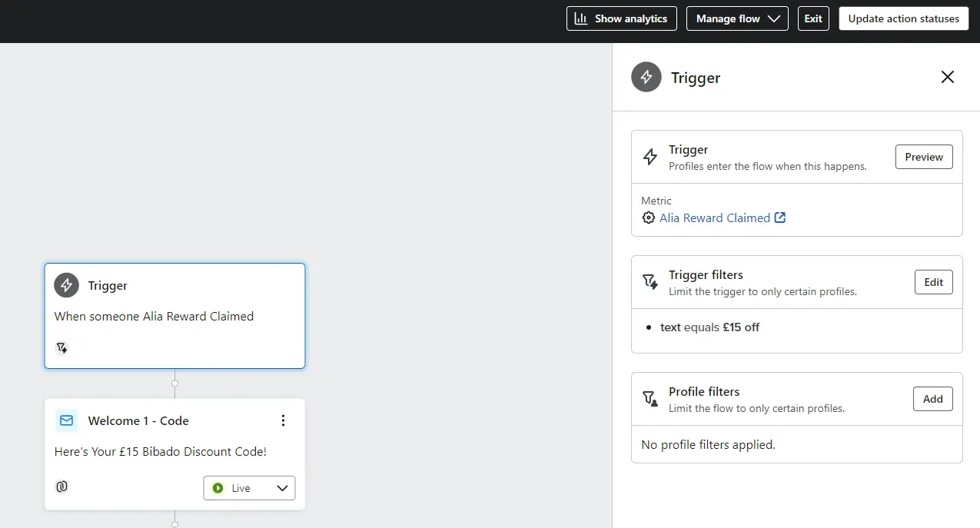Select the Trigger card on canvas
Screen dimensions: 980x528
click(174, 316)
